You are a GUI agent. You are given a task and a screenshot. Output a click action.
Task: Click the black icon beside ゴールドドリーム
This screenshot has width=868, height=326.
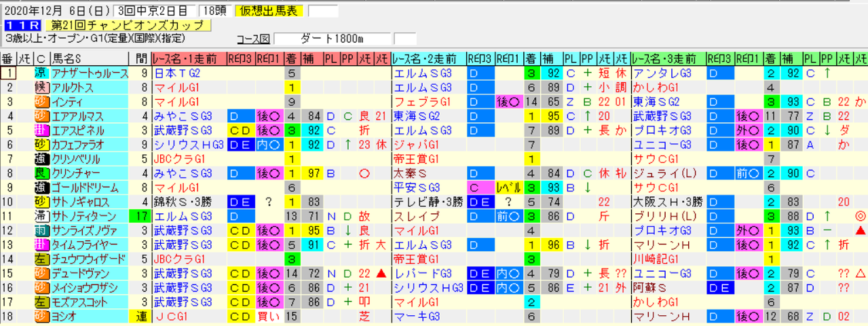(41, 187)
